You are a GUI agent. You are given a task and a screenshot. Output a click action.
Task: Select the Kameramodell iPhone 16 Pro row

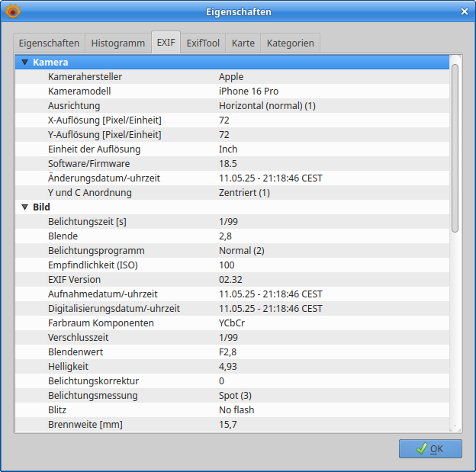[229, 92]
